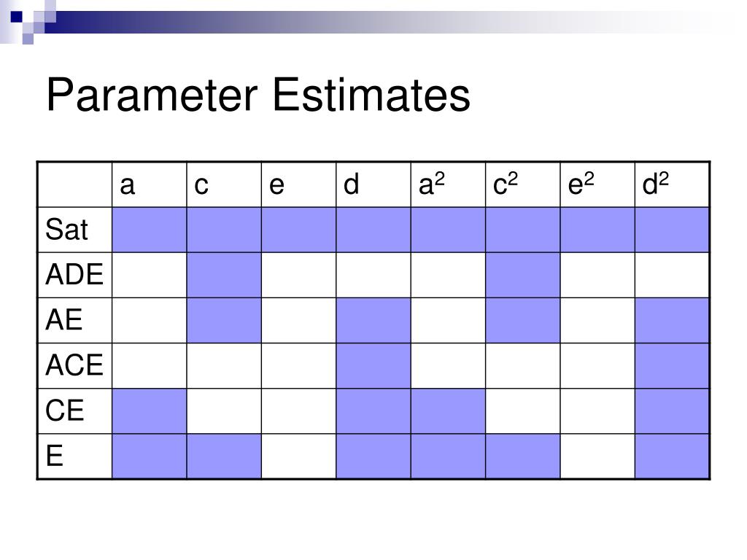Click column header c
Viewport: 747px width, 560px height.
point(201,184)
